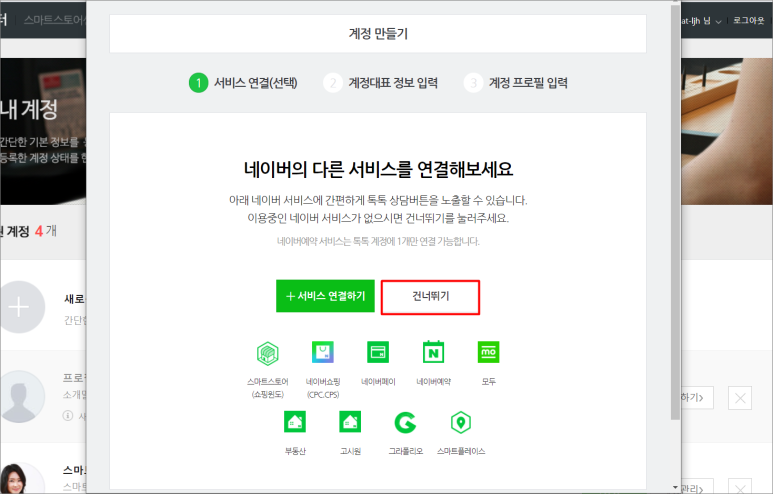Go to step 3 계정 프로필 입력
This screenshot has width=773, height=494.
tap(516, 83)
